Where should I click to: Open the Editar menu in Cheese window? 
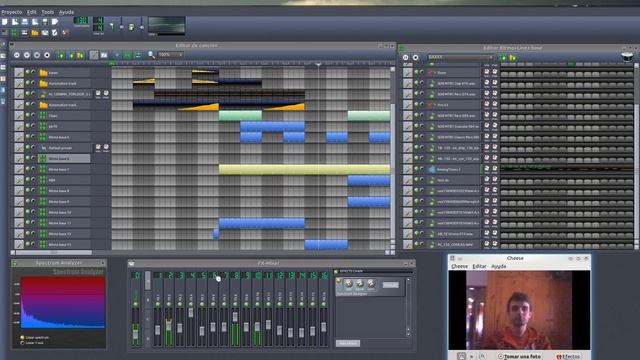click(x=479, y=266)
